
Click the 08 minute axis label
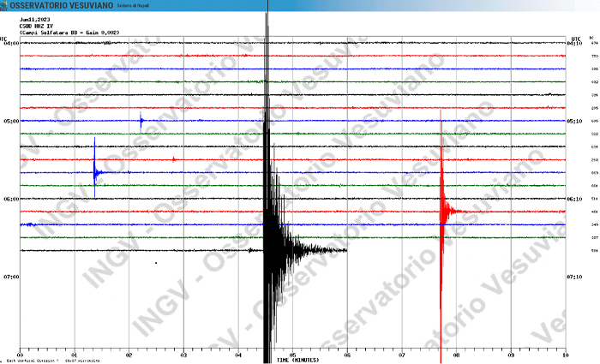click(457, 355)
